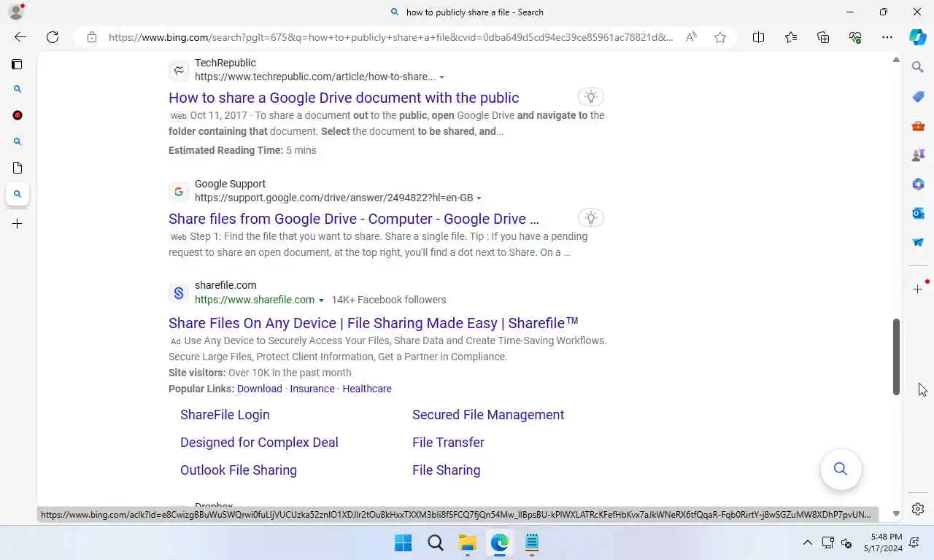The width and height of the screenshot is (934, 560).
Task: Open Outlook File Sharing sitelink
Action: pos(239,470)
